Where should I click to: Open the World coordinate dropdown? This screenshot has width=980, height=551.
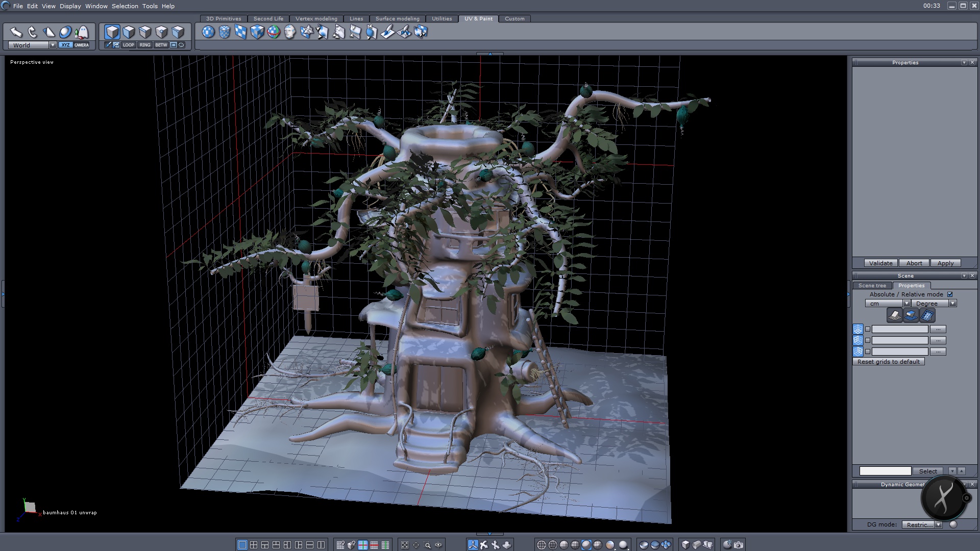[52, 45]
